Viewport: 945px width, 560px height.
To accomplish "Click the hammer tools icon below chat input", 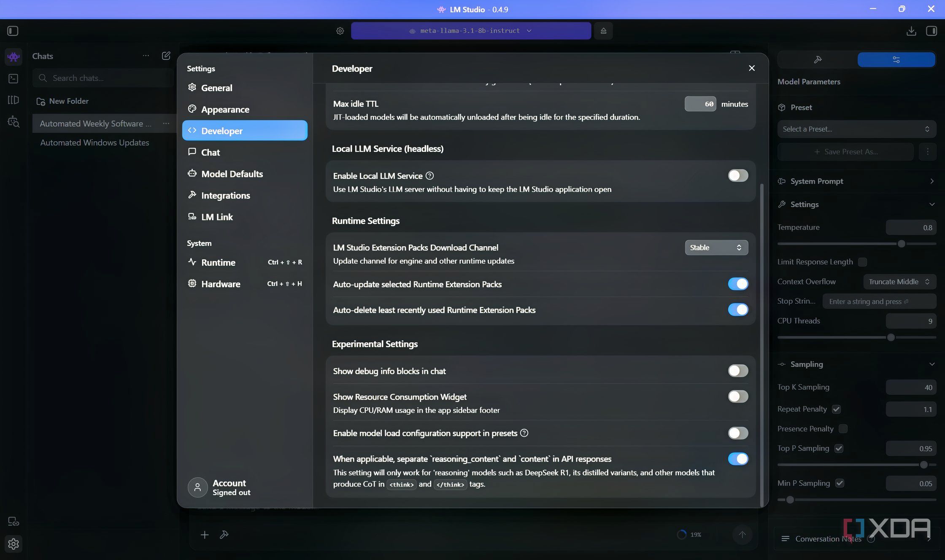I will click(x=224, y=535).
